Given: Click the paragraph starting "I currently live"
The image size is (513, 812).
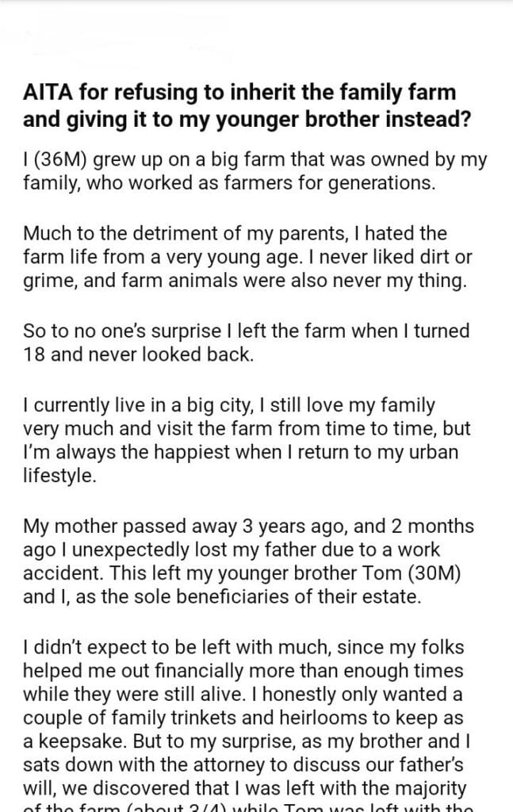Looking at the screenshot, I should pos(246,440).
